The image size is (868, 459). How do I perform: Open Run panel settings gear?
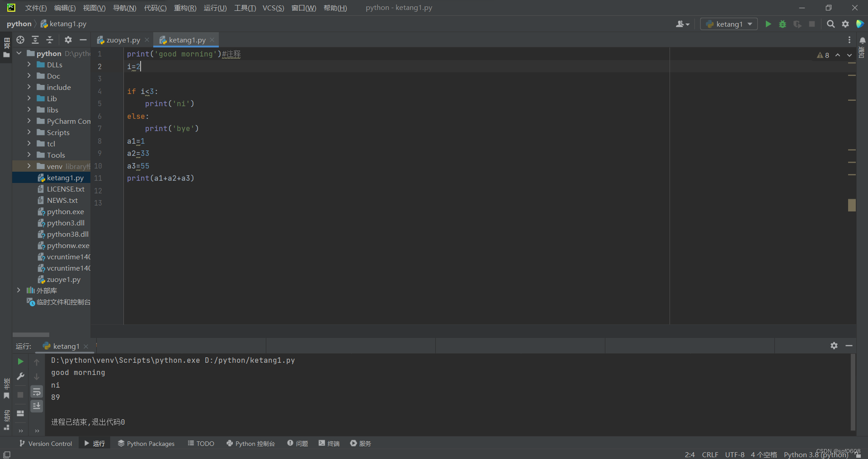tap(834, 346)
